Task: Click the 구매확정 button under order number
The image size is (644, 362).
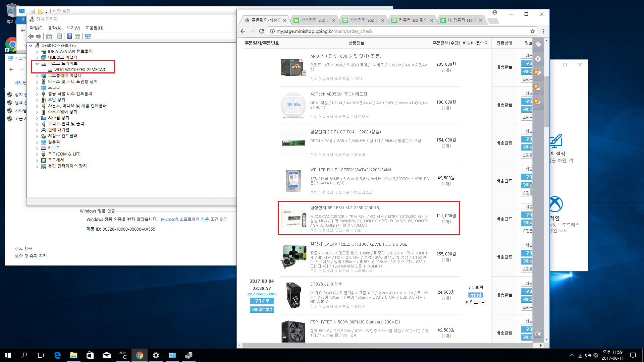Action: [x=262, y=301]
